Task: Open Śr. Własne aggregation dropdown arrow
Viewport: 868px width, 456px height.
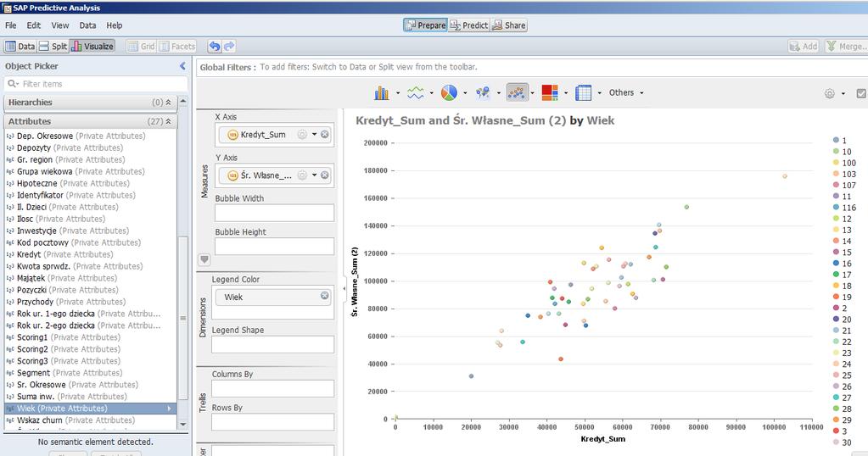Action: coord(314,175)
